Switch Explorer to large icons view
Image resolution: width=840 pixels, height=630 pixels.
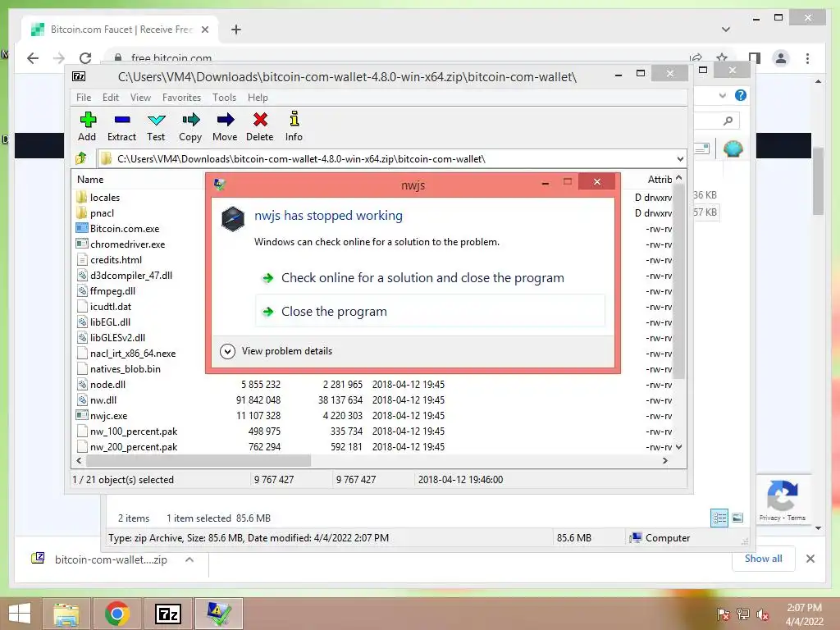[737, 518]
